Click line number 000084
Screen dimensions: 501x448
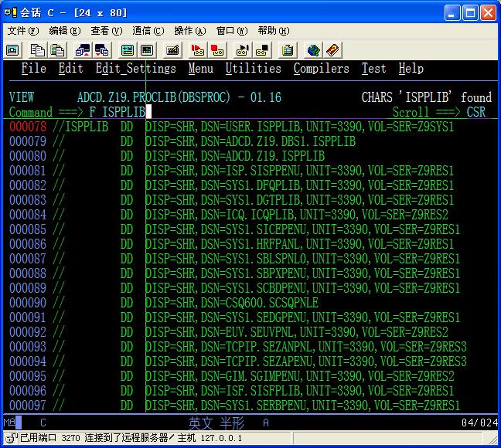pyautogui.click(x=28, y=215)
